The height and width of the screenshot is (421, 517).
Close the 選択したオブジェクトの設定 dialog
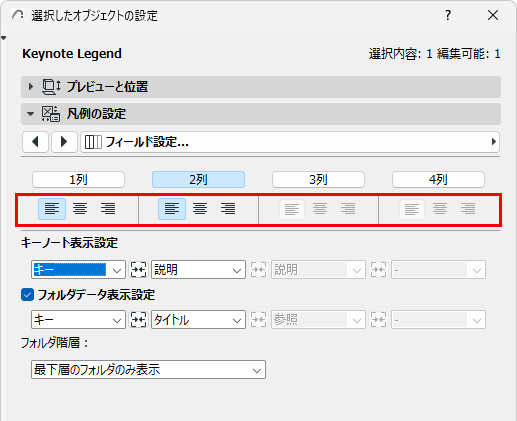point(493,15)
